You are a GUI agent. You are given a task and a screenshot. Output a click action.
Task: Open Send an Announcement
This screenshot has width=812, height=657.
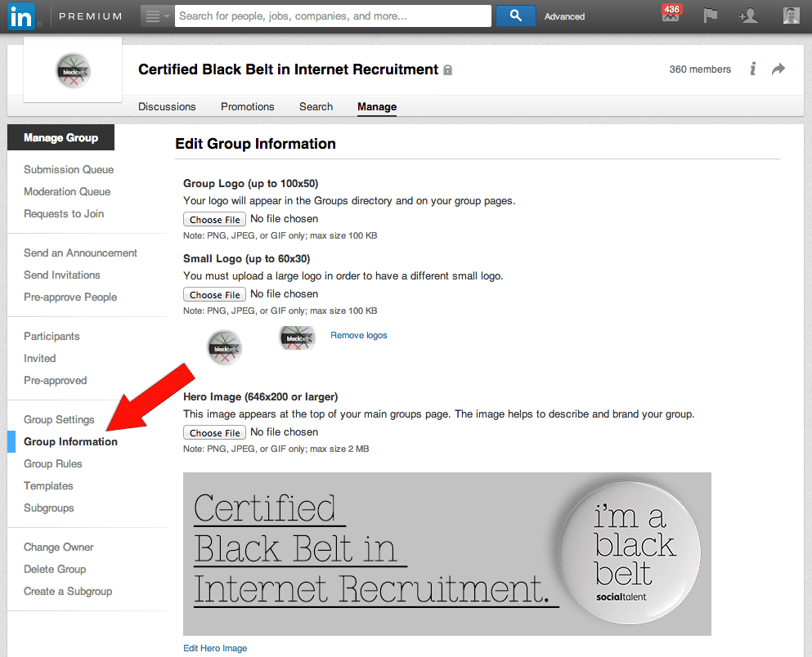80,253
